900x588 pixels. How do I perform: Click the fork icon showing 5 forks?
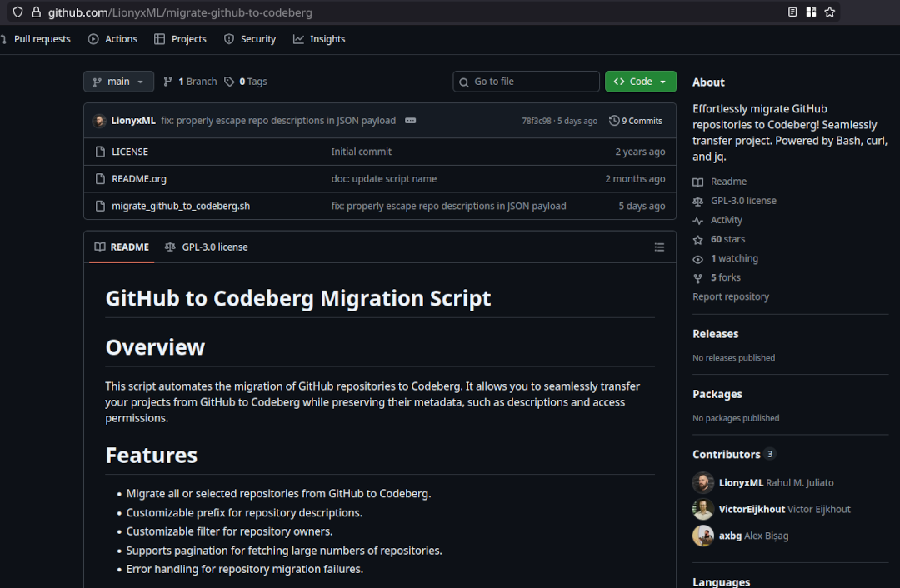click(697, 277)
